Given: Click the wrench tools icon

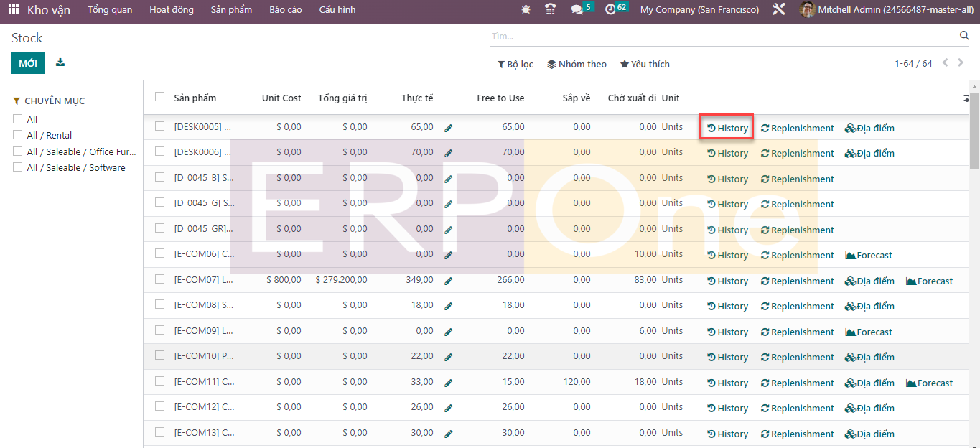Looking at the screenshot, I should click(778, 10).
